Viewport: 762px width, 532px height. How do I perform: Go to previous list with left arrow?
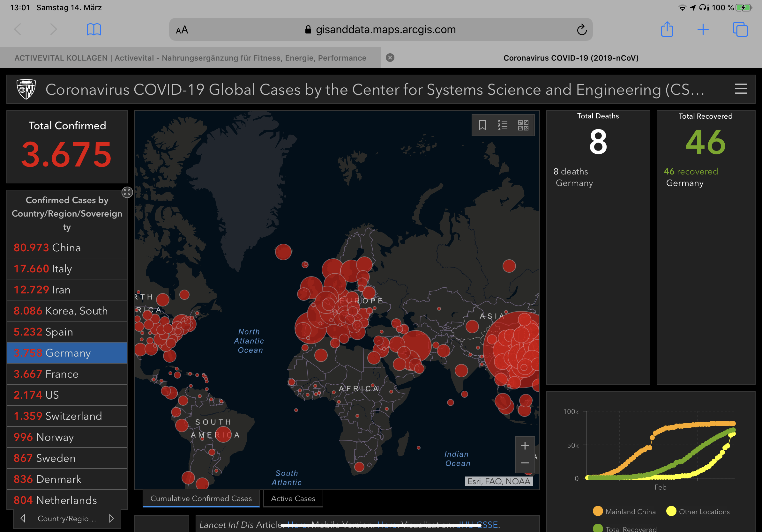click(23, 518)
